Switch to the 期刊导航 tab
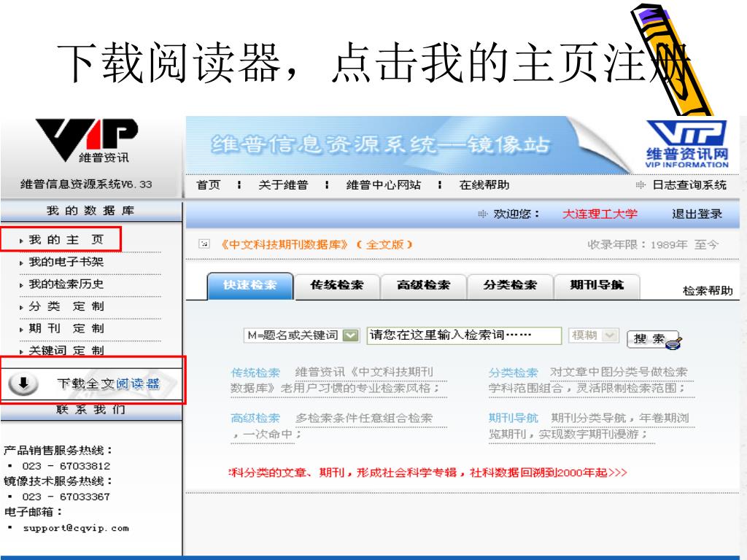747x560 pixels. pyautogui.click(x=597, y=285)
